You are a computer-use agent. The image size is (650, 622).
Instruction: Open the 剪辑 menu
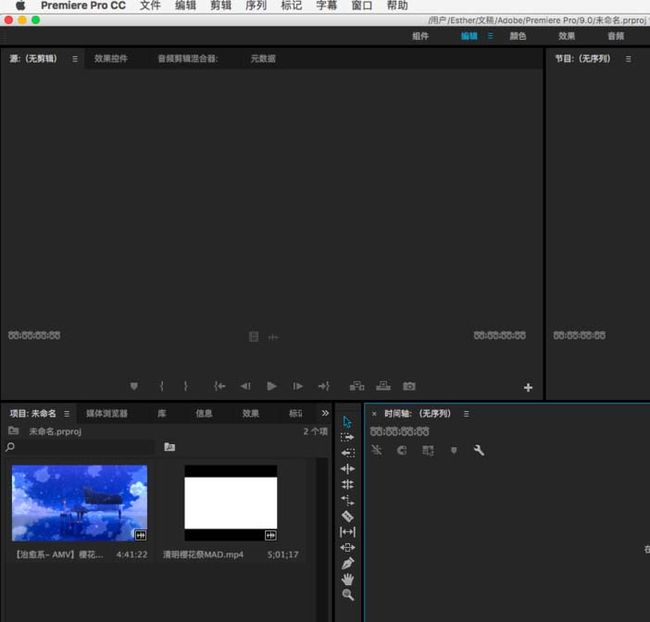221,6
